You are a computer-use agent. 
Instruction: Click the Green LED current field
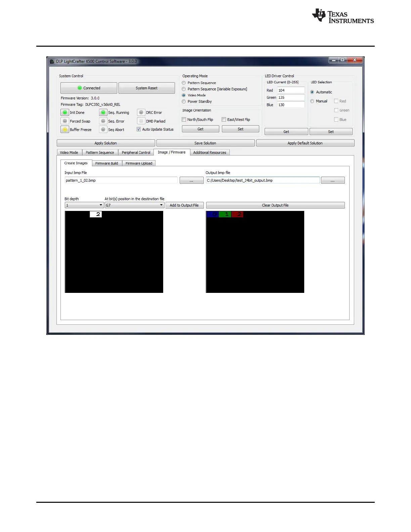coord(291,97)
